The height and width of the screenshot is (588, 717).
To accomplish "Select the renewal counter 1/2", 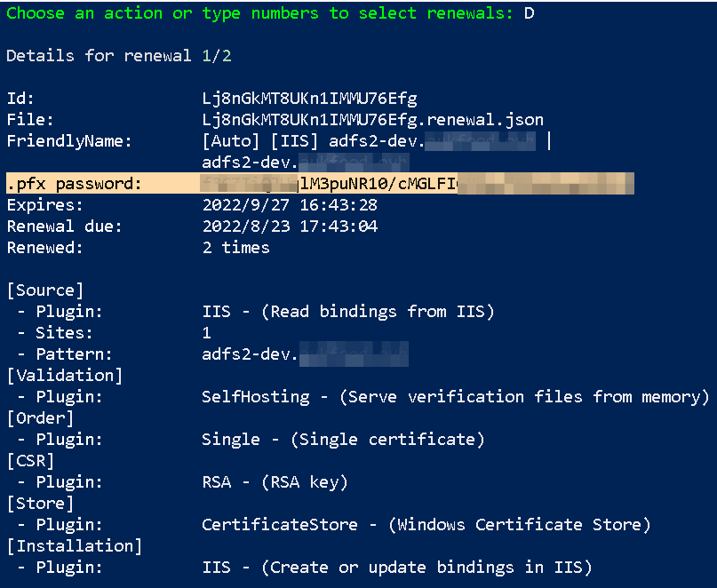I will [217, 56].
